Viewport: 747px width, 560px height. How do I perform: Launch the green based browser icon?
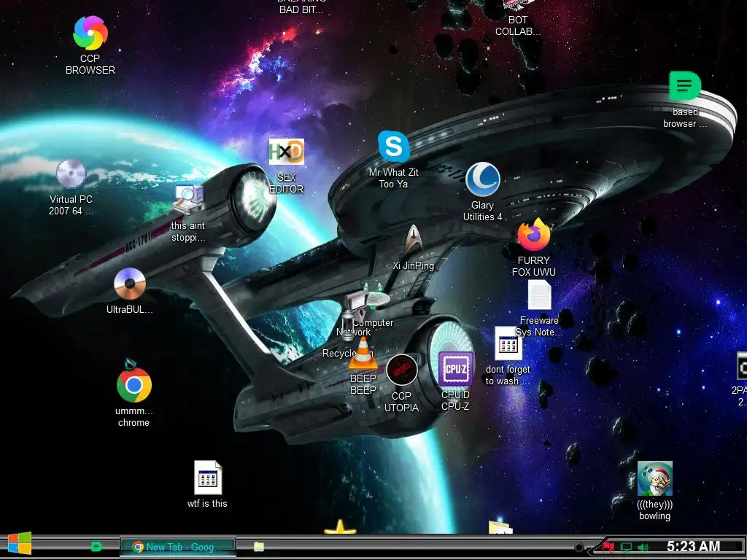tap(684, 86)
